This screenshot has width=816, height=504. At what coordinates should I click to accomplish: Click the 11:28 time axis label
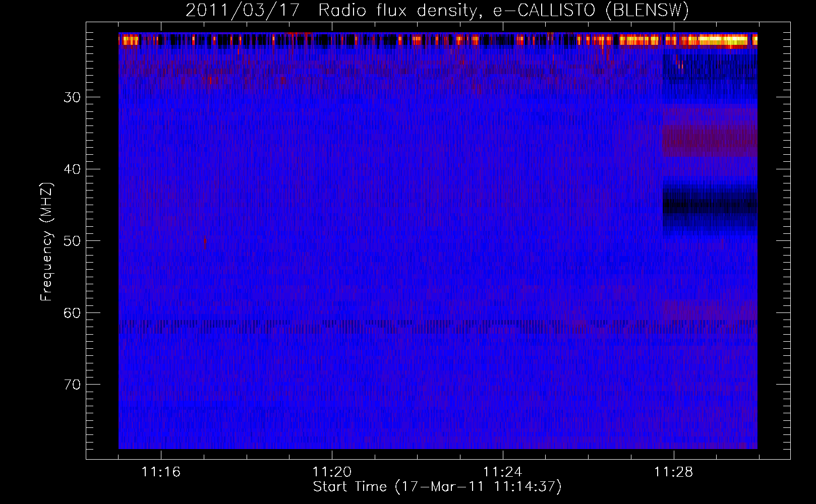673,472
